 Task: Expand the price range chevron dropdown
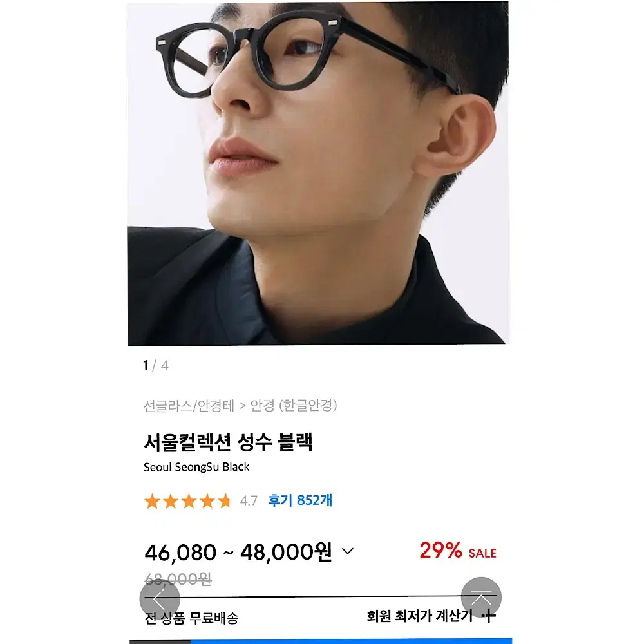coord(348,551)
